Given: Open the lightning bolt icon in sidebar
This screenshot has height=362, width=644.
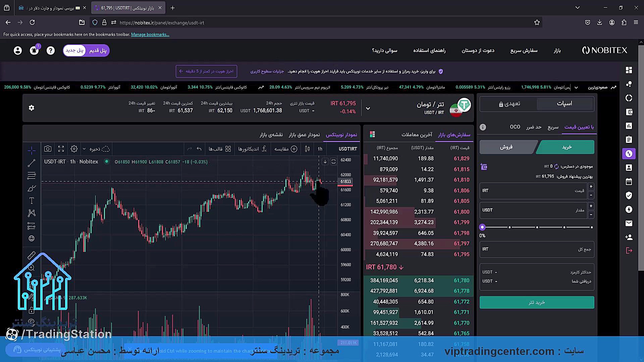Looking at the screenshot, I should (629, 209).
